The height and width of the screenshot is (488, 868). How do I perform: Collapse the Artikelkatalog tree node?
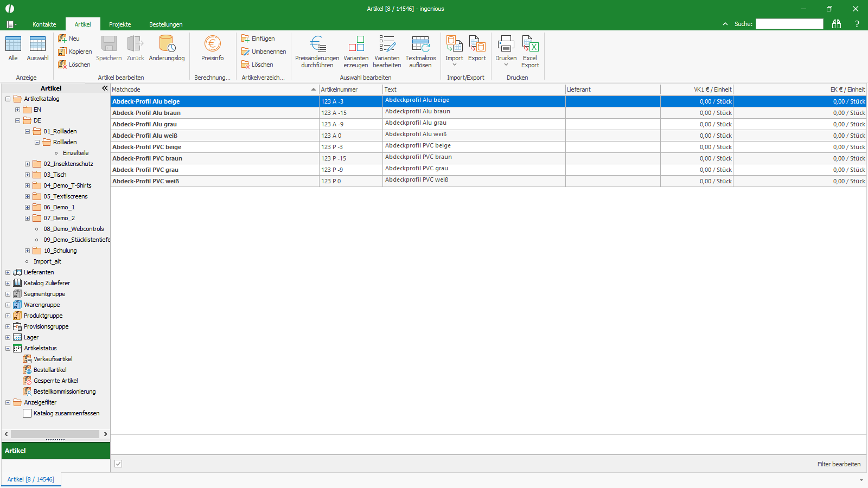8,99
